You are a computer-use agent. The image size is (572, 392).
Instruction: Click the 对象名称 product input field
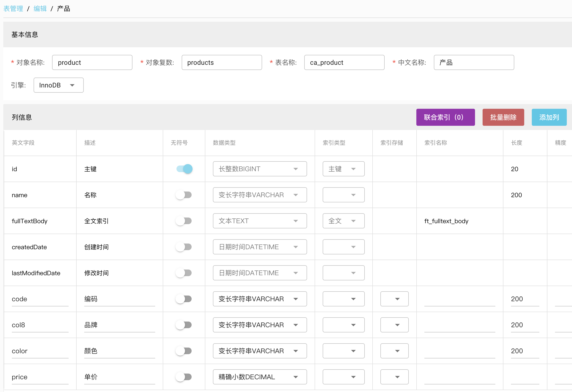click(92, 62)
